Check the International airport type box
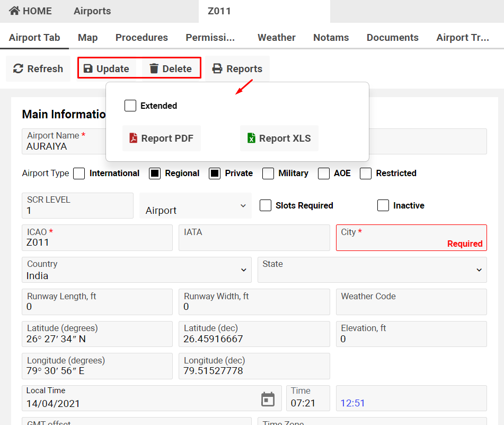Screen dimensions: 504x425 tap(79, 174)
